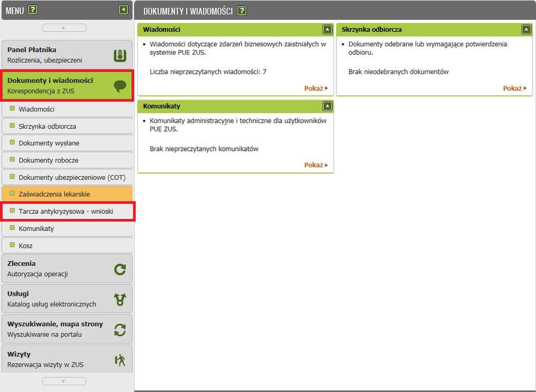Open Panel Płatnika menu section
Screen dimensions: 536x392
[67, 55]
